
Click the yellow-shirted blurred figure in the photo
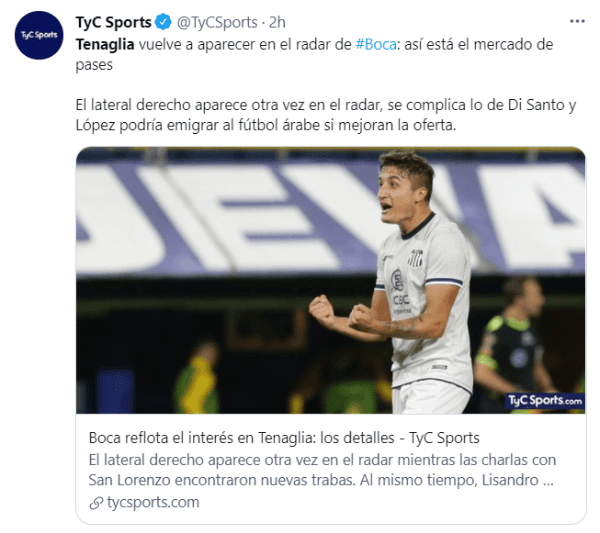point(197,377)
